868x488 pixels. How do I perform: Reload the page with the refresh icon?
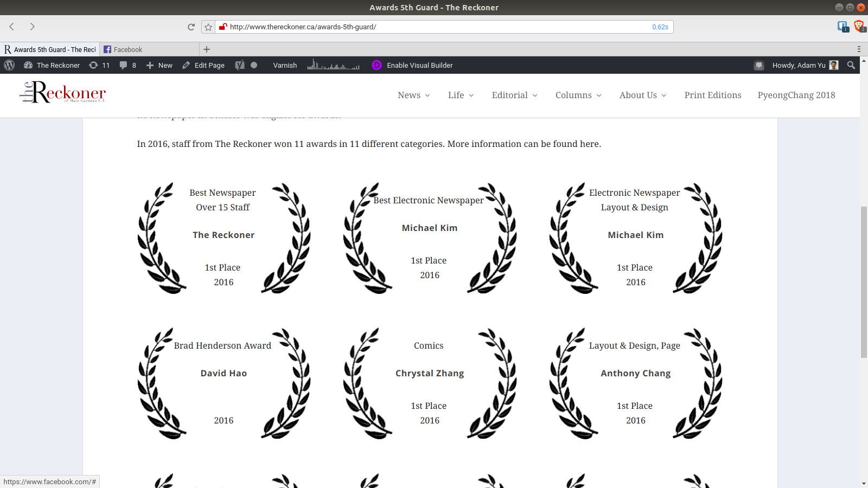(x=191, y=26)
